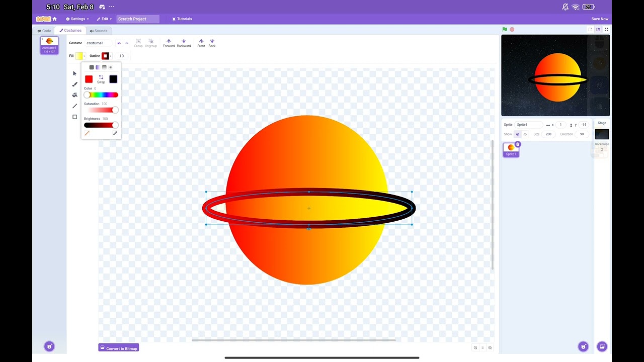Set color to transparent (red slash)

click(87, 133)
